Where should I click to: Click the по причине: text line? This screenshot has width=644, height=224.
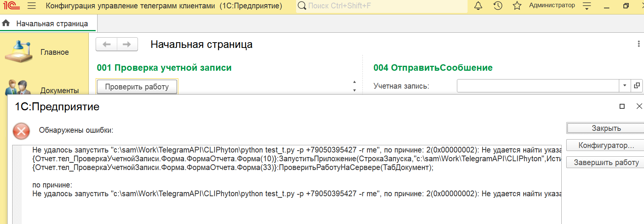tap(52, 185)
